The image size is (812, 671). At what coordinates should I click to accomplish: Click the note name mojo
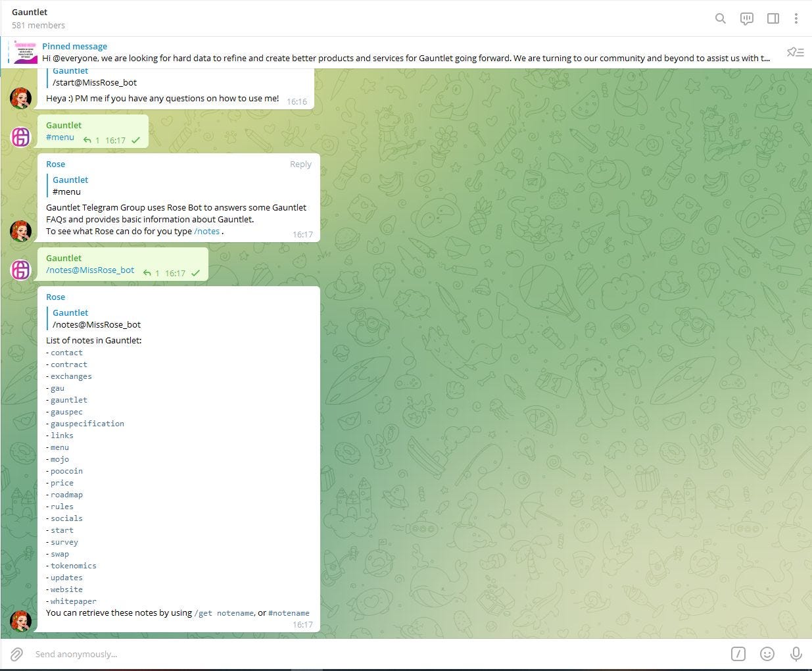[x=60, y=459]
